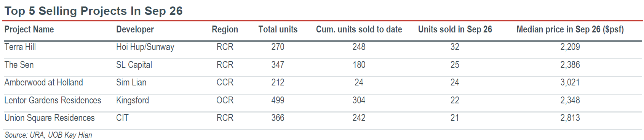The height and width of the screenshot is (140, 644).
Task: Select the 'Median price in Sep 26 ($psf)' header
Action: (570, 29)
